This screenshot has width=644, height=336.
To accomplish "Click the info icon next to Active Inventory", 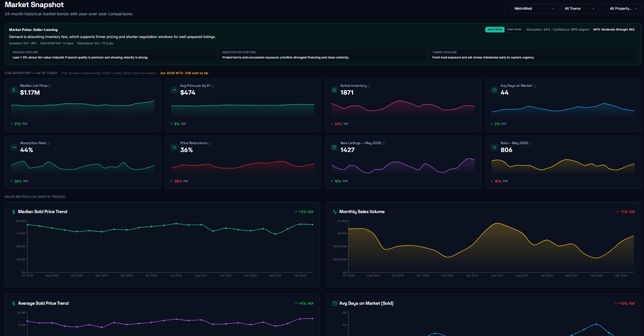I will coord(369,86).
